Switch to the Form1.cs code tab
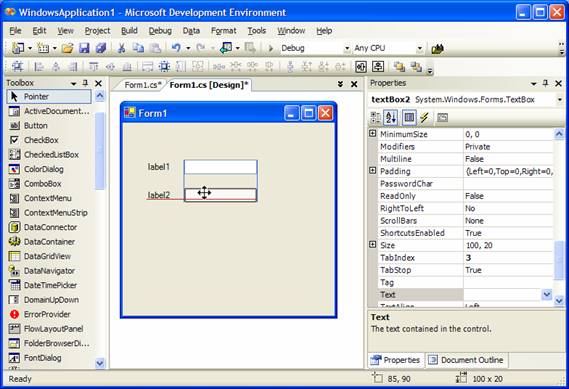The image size is (569, 389). pyautogui.click(x=142, y=85)
